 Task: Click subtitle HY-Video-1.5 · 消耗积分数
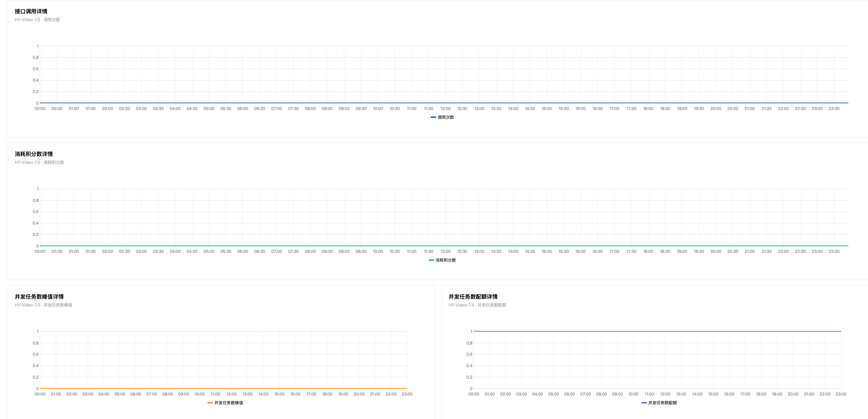(39, 162)
